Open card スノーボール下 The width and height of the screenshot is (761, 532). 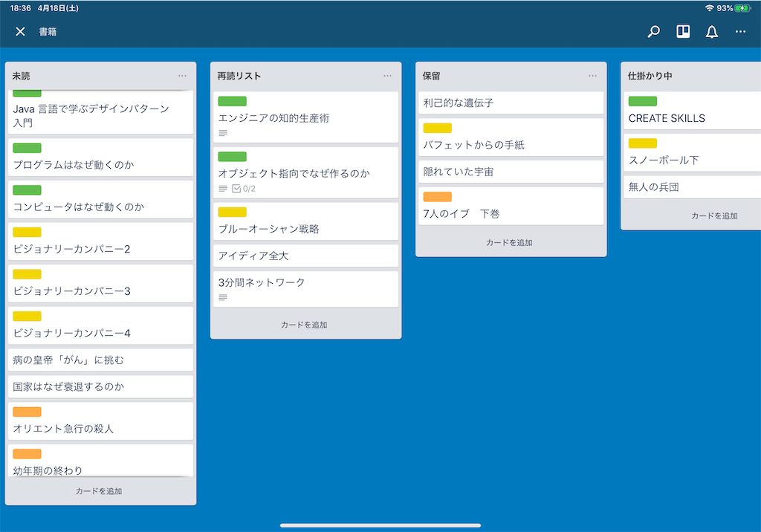693,152
